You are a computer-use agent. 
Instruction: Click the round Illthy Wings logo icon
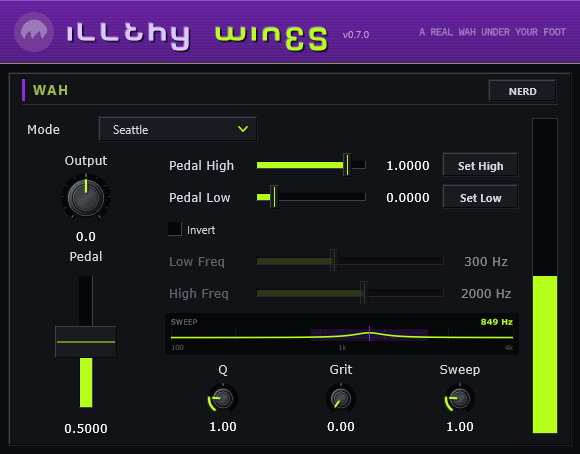click(x=34, y=32)
